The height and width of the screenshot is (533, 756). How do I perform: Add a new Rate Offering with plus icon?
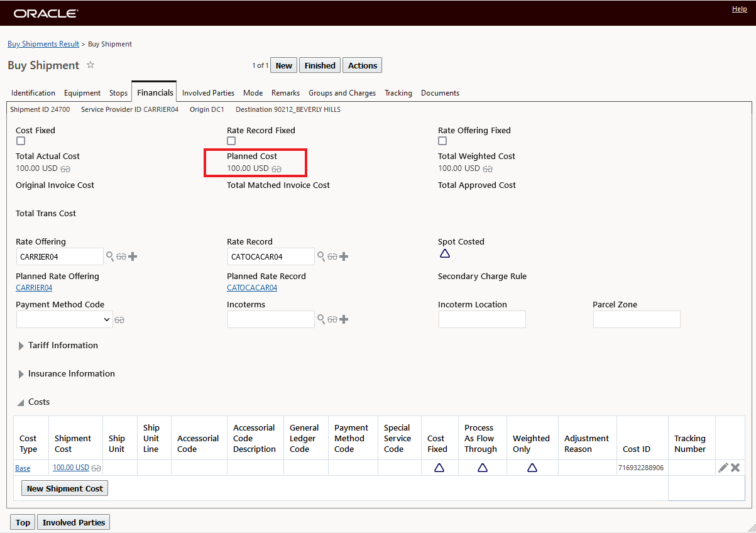tap(133, 256)
